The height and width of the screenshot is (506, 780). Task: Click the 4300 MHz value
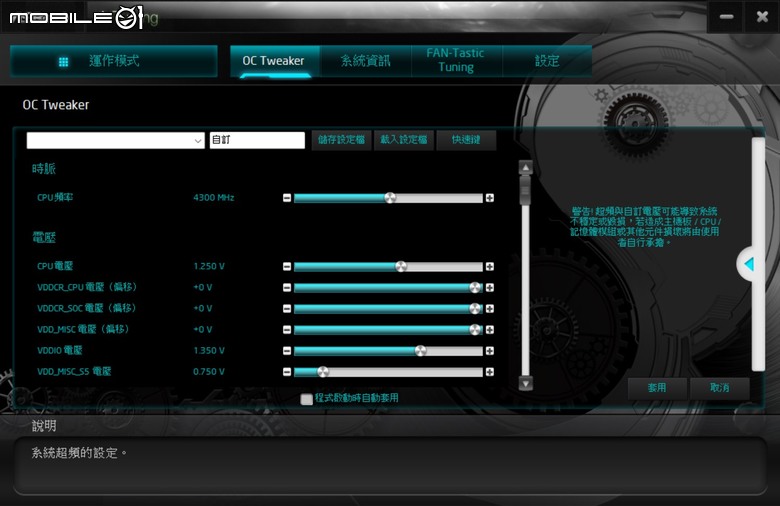213,198
